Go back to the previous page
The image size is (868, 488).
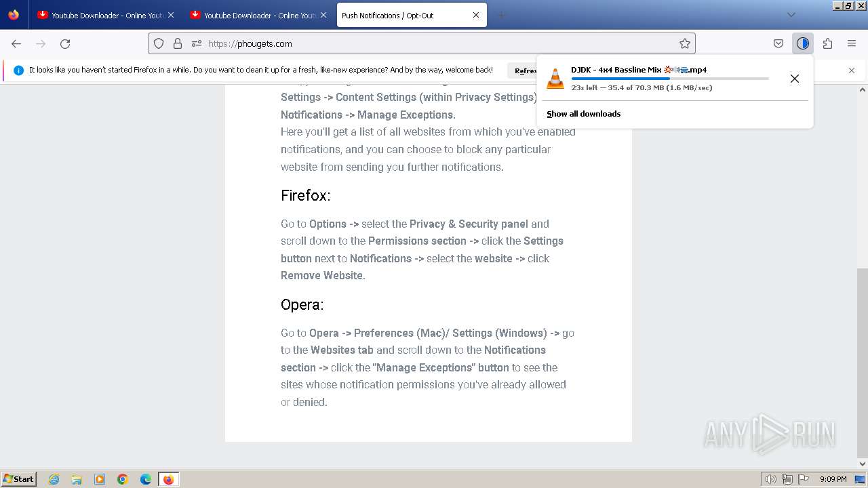tap(16, 43)
